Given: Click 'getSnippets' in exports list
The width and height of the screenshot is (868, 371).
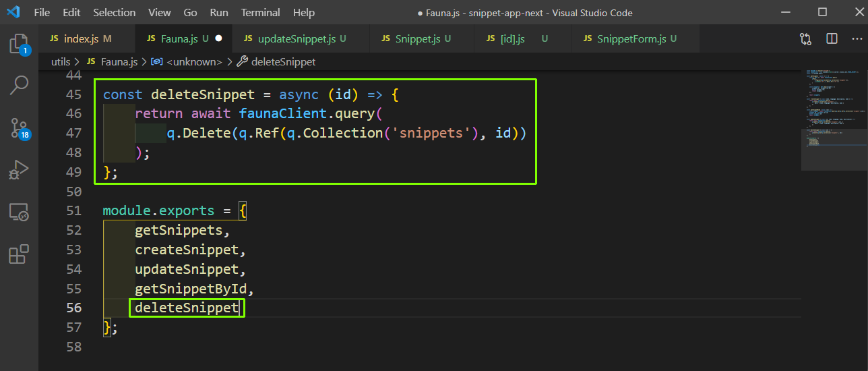Looking at the screenshot, I should click(179, 231).
